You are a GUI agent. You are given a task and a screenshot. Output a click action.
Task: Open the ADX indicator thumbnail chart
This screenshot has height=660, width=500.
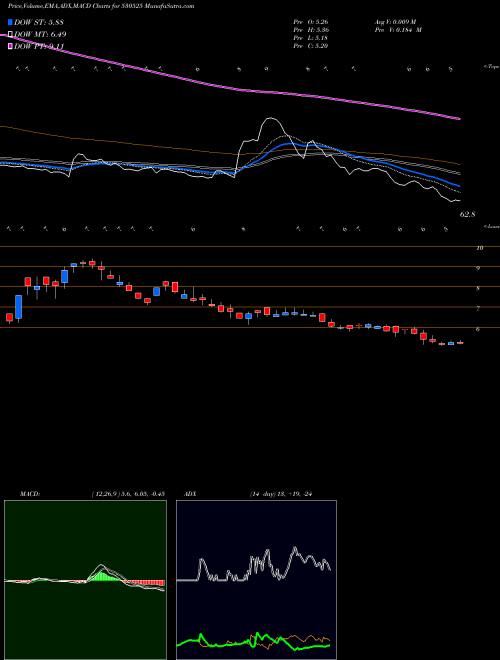(256, 580)
